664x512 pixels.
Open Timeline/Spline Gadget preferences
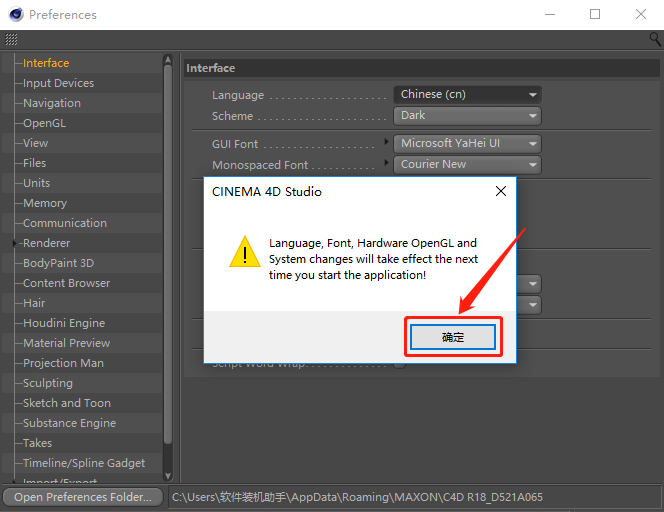coord(84,463)
